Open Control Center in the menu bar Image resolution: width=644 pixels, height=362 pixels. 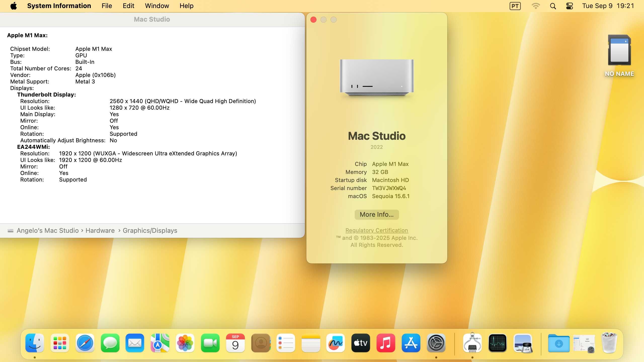570,6
